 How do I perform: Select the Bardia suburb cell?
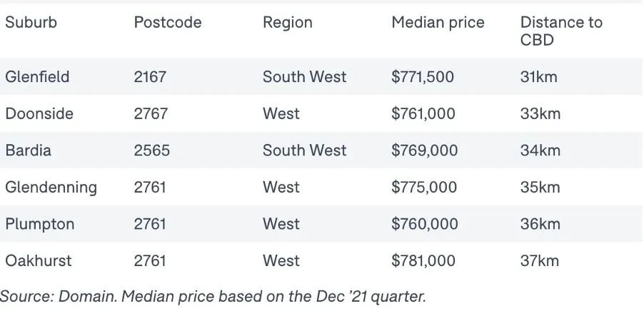coord(28,151)
